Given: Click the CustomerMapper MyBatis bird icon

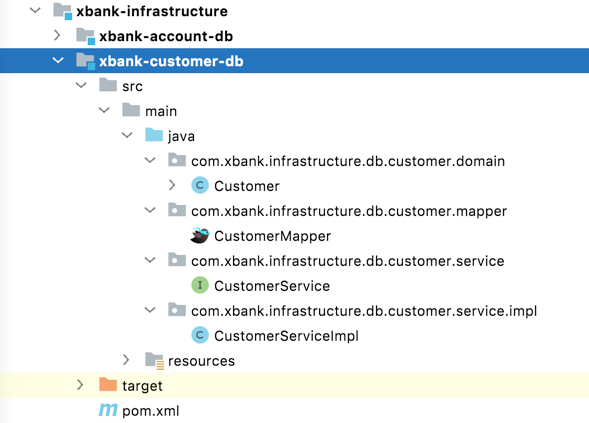Looking at the screenshot, I should (199, 236).
